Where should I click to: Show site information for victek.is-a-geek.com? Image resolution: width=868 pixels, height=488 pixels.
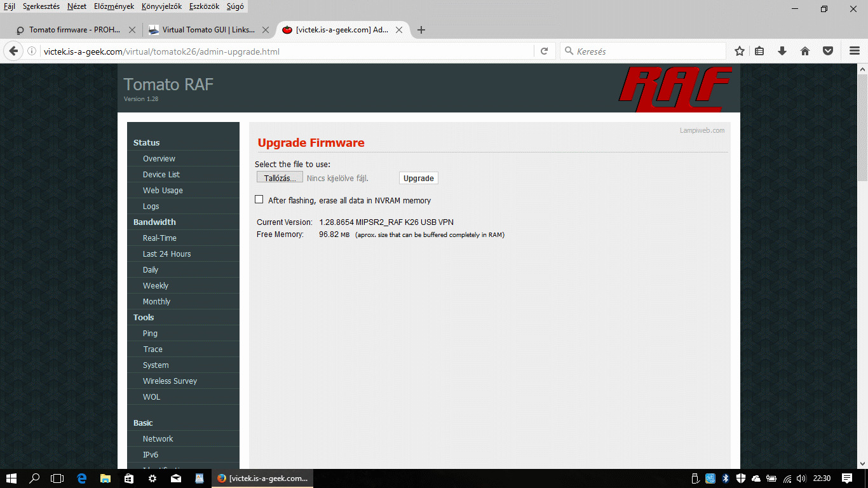point(32,51)
